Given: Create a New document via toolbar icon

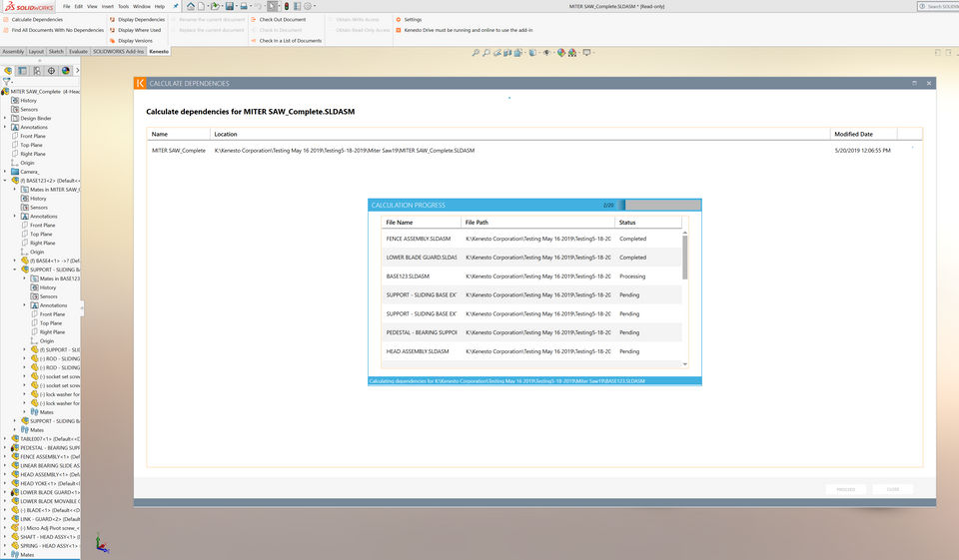Looking at the screenshot, I should click(201, 6).
